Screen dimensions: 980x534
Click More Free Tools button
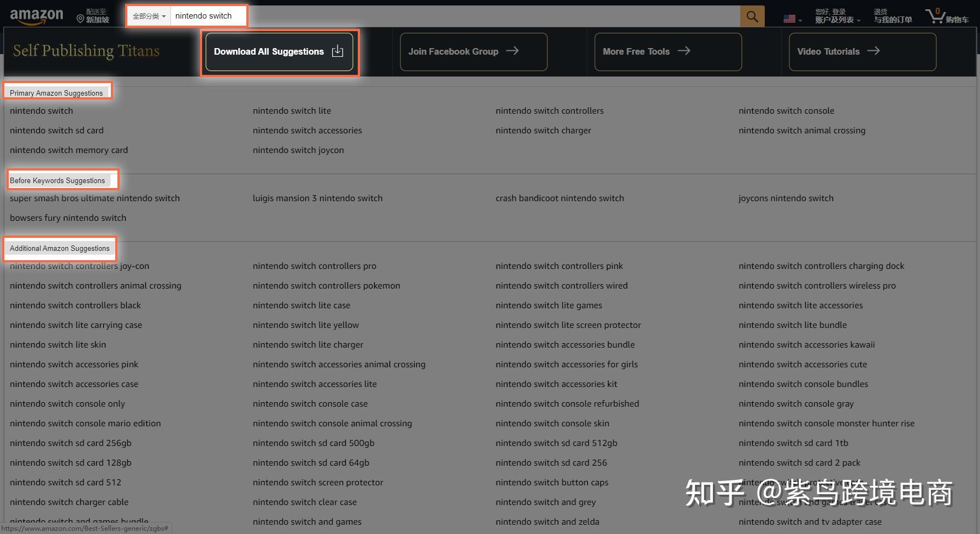click(668, 51)
